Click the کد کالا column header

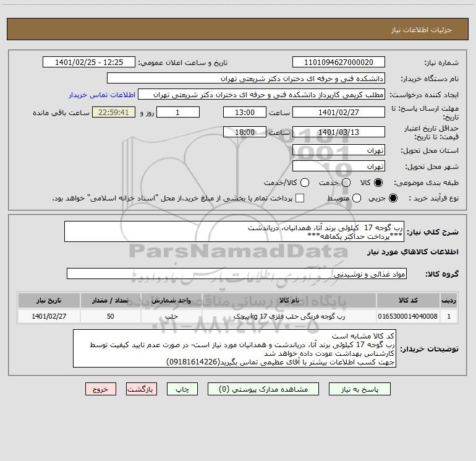pyautogui.click(x=408, y=300)
